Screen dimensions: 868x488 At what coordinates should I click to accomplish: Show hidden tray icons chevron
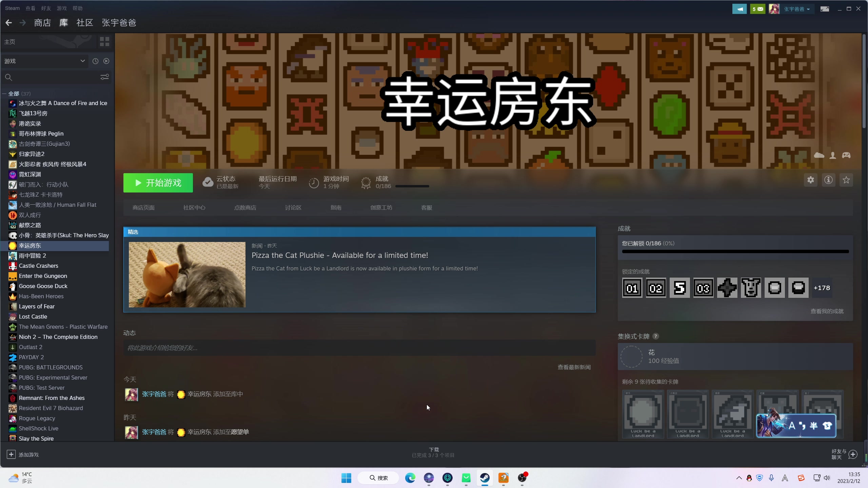(x=739, y=478)
